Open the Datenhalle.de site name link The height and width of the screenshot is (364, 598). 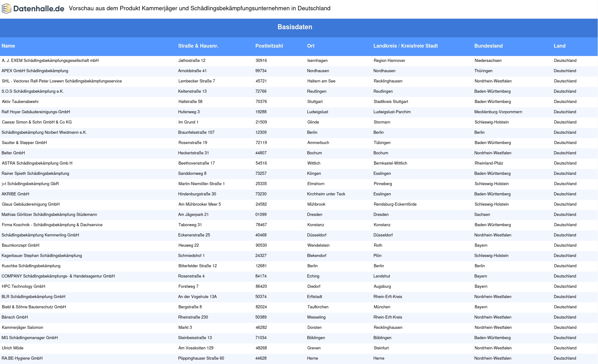(x=39, y=9)
